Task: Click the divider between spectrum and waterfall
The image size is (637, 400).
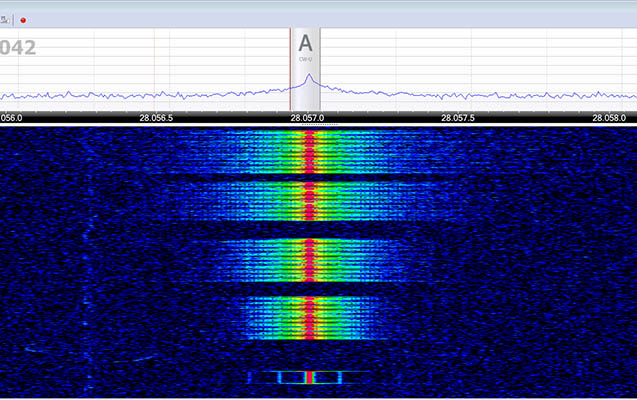Action: [318, 125]
